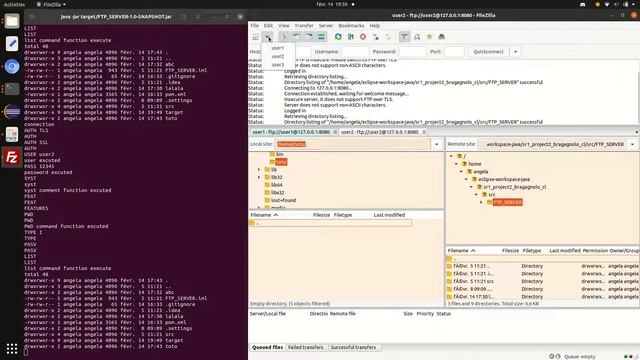This screenshot has width=640, height=360.
Task: Open the Remote site path dropdown
Action: [x=632, y=144]
